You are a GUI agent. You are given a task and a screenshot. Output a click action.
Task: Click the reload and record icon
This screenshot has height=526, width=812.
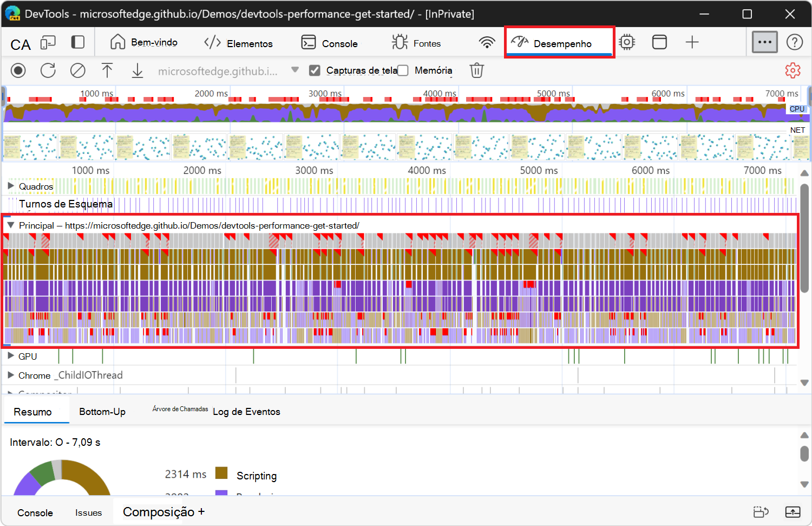coord(48,70)
